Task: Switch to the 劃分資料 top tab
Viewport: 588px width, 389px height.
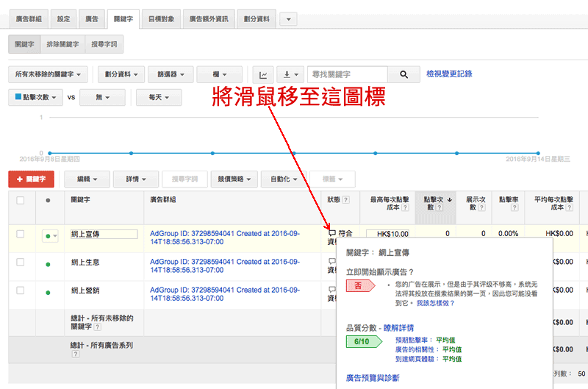Action: coord(257,19)
